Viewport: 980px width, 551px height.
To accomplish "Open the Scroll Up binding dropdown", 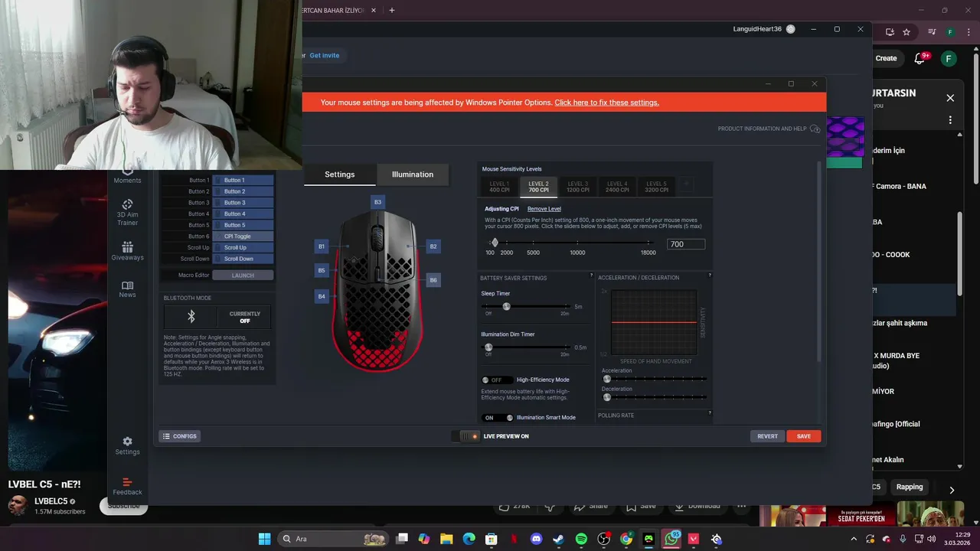I will (243, 248).
